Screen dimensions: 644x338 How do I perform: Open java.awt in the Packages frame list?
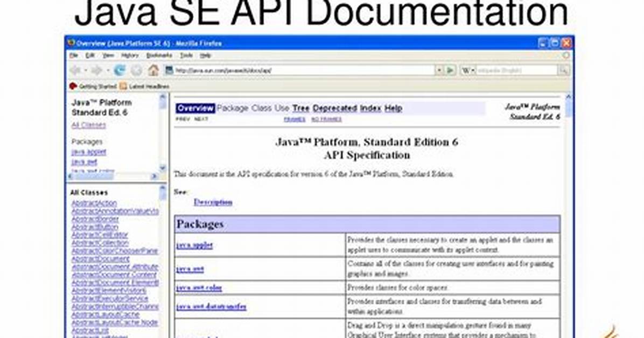(x=84, y=162)
